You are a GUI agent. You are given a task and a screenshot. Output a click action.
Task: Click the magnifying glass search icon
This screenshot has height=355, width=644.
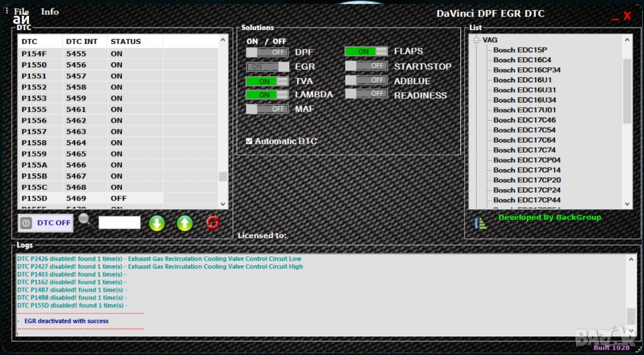(86, 221)
